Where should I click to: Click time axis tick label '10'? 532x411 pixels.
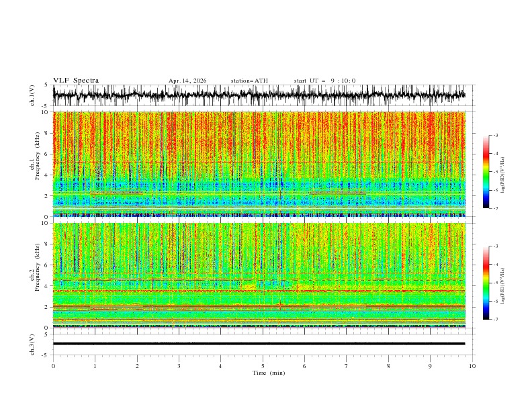pos(472,366)
